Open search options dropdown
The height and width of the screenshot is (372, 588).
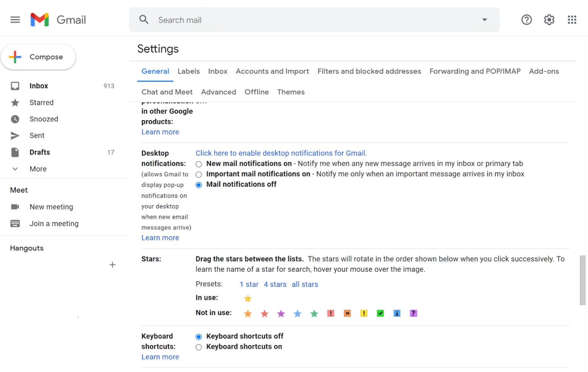(x=484, y=20)
